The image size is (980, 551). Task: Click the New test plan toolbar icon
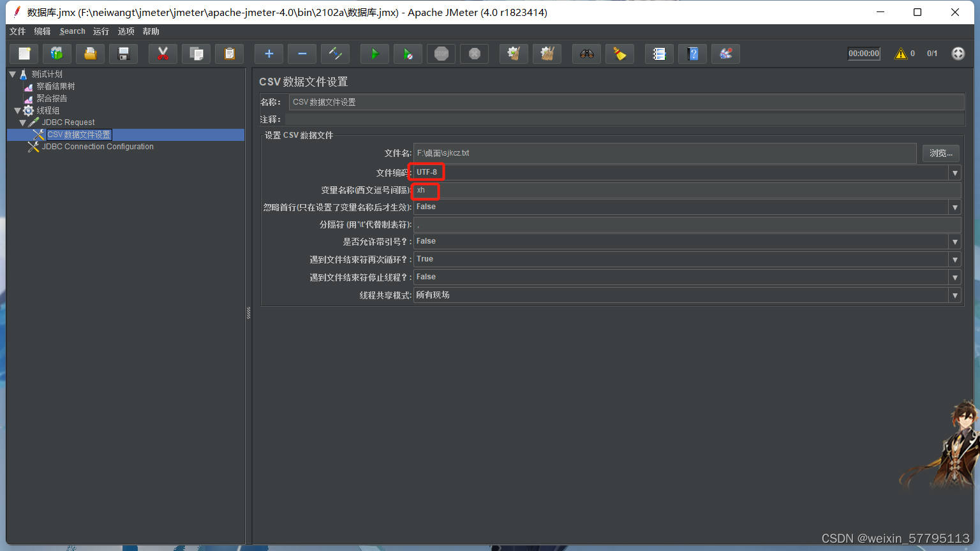coord(24,54)
